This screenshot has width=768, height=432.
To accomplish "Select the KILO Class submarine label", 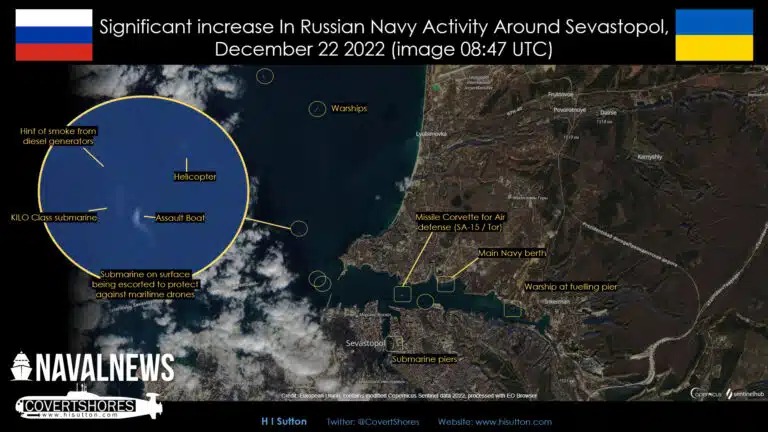I will click(54, 217).
